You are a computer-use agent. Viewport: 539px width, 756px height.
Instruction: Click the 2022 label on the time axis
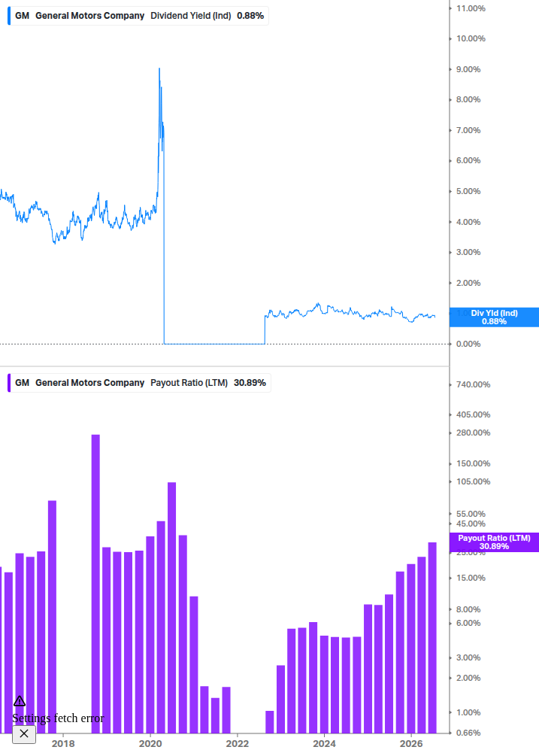[x=238, y=744]
